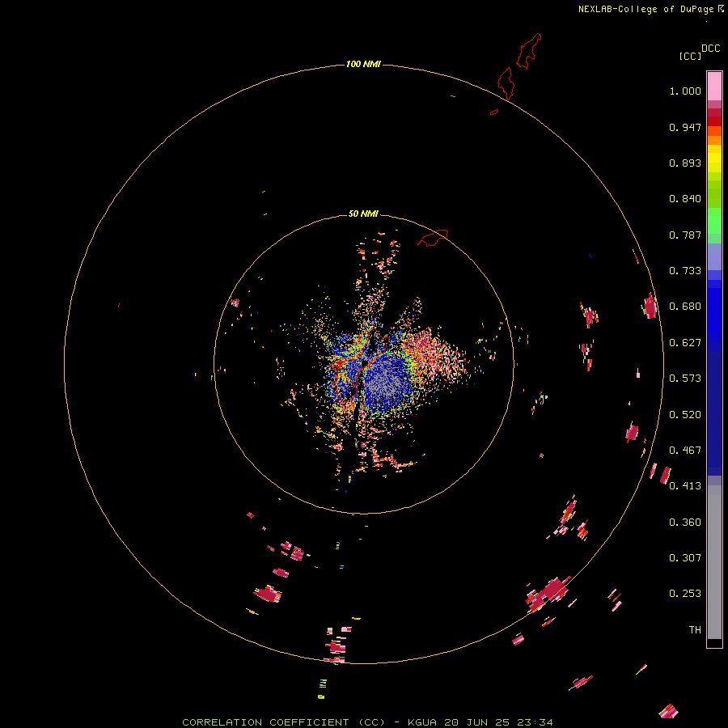Click the TH threshold label
The height and width of the screenshot is (728, 728).
point(695,630)
